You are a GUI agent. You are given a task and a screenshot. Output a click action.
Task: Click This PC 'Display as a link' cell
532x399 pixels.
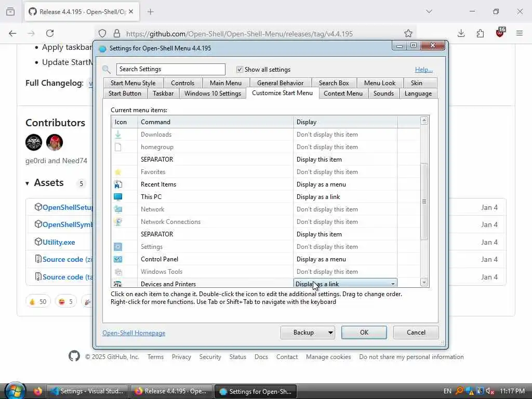[345, 197]
